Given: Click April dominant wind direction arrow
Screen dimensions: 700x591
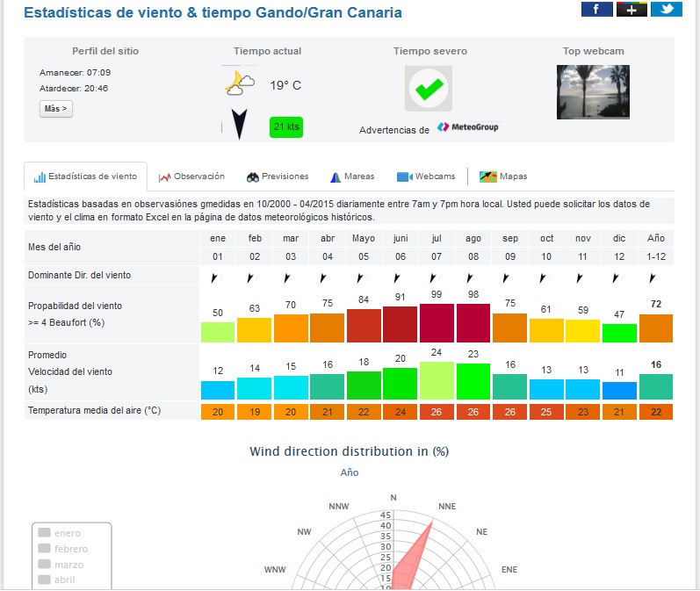Looking at the screenshot, I should [x=323, y=278].
